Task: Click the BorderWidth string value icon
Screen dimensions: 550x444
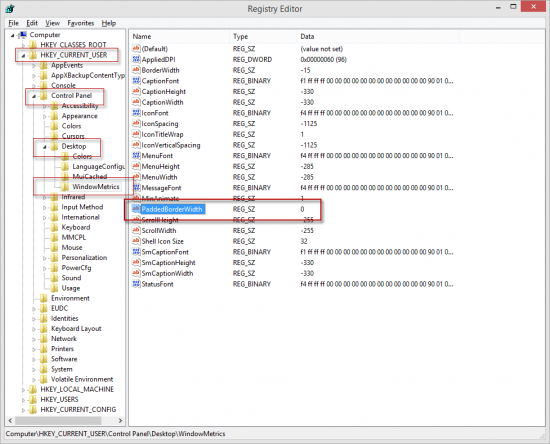Action: 136,70
